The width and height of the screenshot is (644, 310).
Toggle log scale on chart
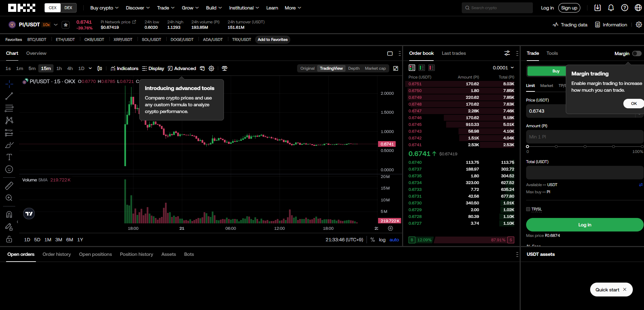[382, 240]
